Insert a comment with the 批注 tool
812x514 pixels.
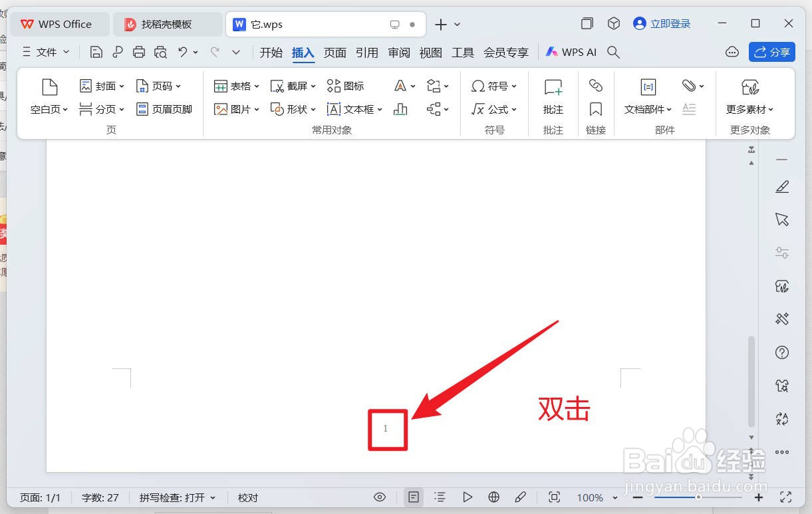click(553, 96)
